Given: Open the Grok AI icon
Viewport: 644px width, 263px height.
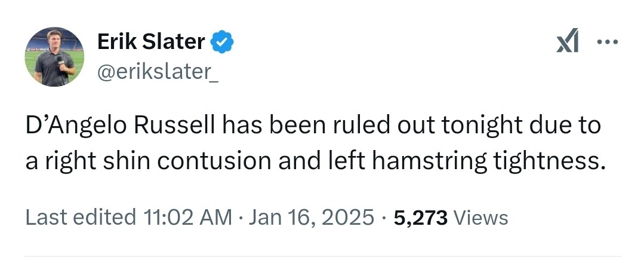Looking at the screenshot, I should (567, 43).
